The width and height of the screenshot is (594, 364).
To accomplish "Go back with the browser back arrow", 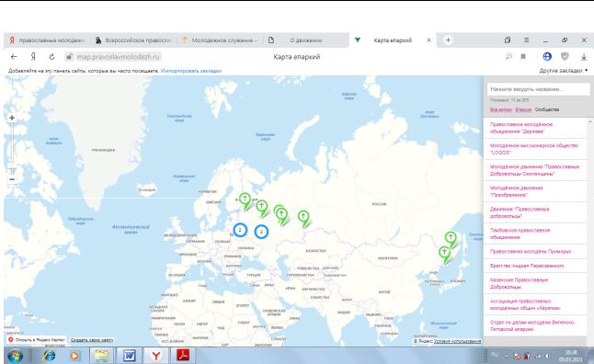I will pos(14,57).
